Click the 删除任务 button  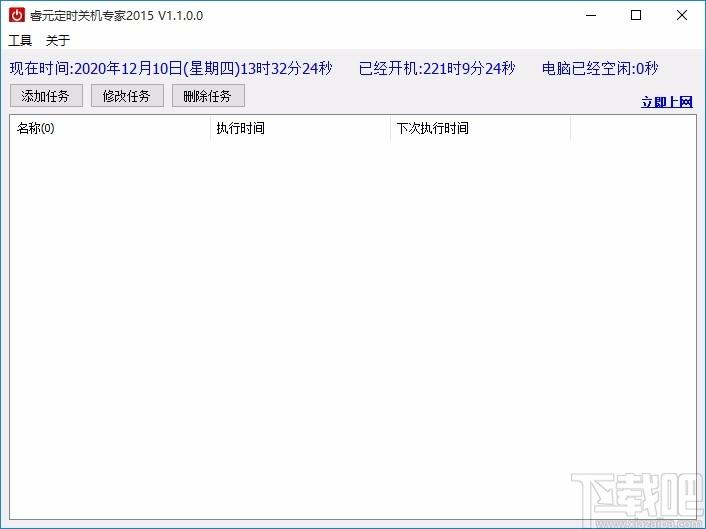208,96
